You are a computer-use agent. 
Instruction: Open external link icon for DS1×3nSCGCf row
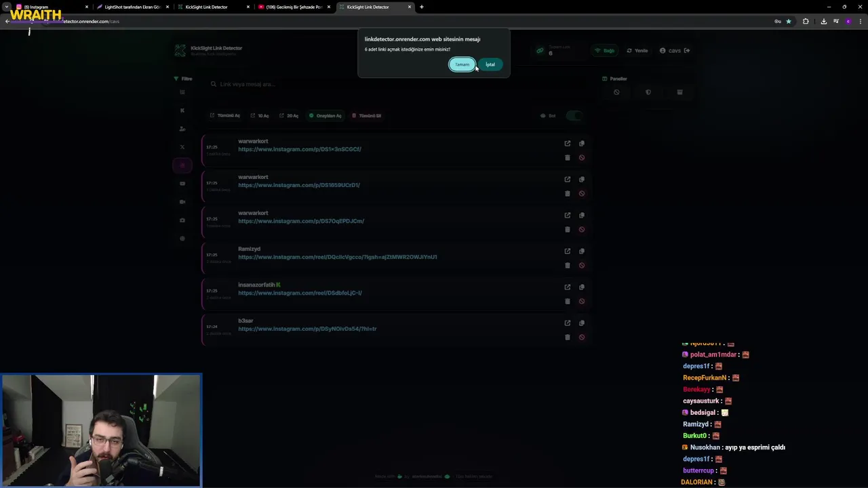[x=568, y=144]
